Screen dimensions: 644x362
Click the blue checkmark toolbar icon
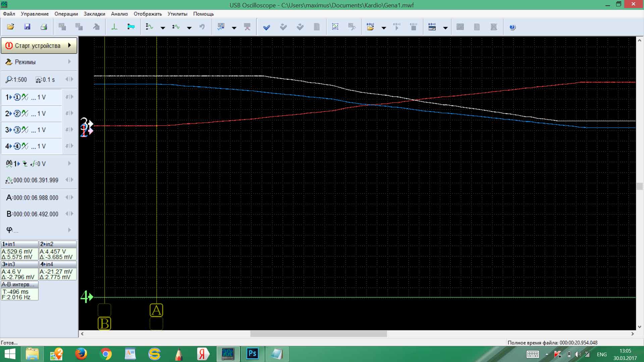[x=267, y=27]
